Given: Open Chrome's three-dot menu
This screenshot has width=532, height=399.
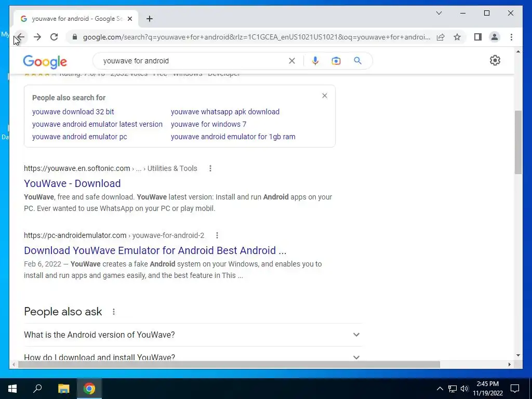Looking at the screenshot, I should [x=511, y=37].
